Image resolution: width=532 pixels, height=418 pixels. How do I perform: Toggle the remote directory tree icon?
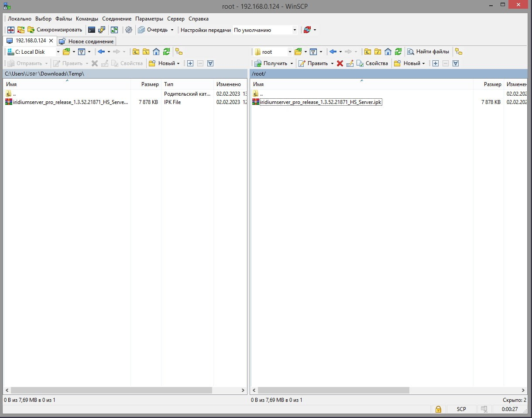[458, 52]
